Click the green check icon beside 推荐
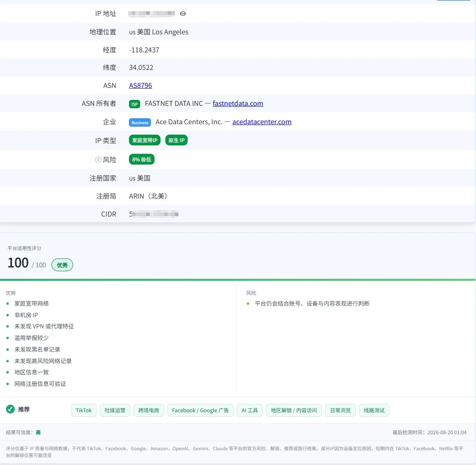Viewport: 476px width, 465px height. 10,409
